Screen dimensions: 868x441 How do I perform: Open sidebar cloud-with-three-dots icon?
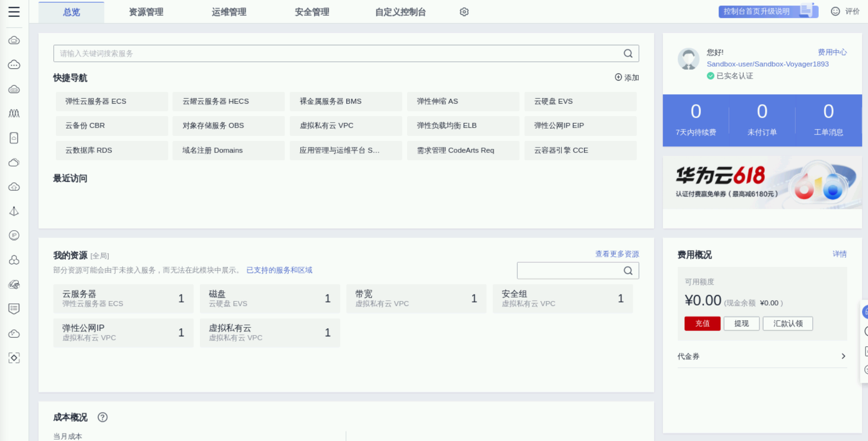click(x=14, y=65)
